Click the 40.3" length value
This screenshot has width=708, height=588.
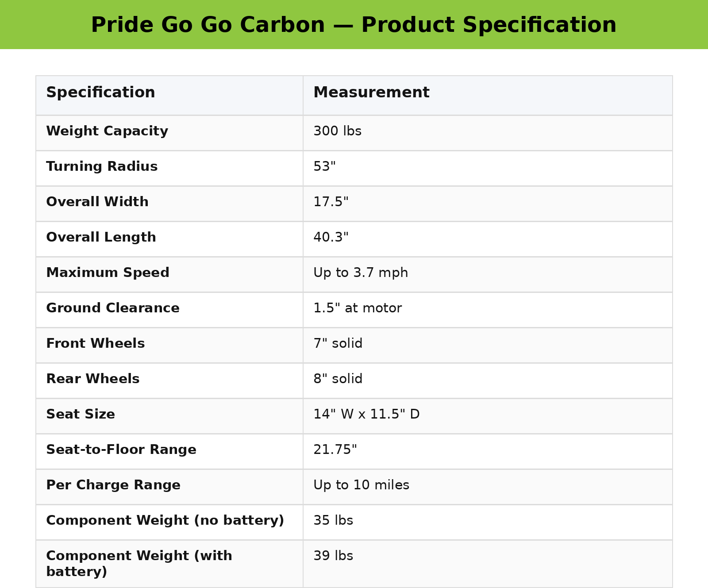pyautogui.click(x=331, y=238)
